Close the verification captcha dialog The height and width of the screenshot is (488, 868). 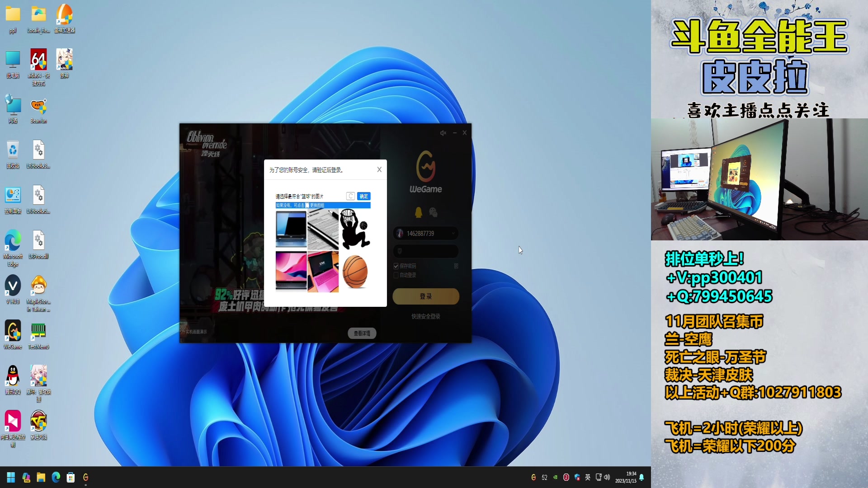tap(379, 169)
